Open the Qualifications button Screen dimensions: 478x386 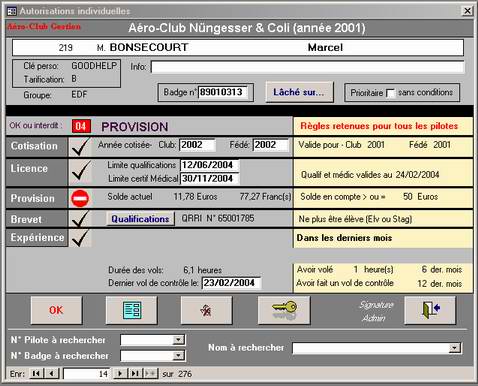tap(140, 219)
